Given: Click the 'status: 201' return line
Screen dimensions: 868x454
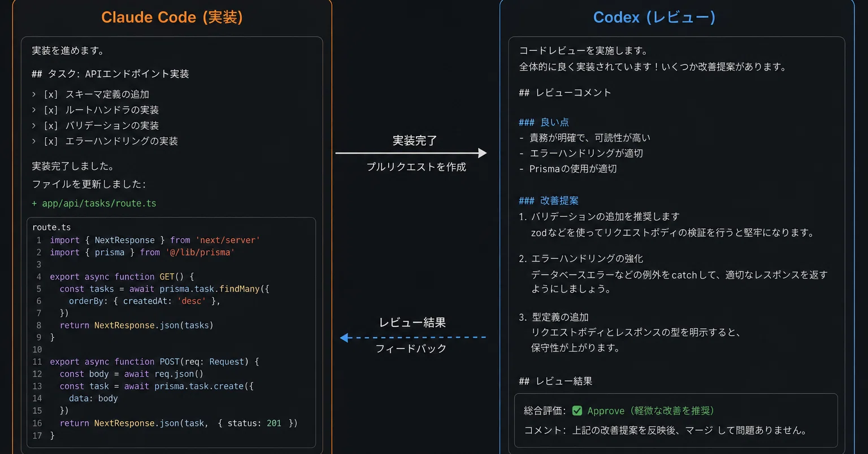Looking at the screenshot, I should [x=179, y=423].
